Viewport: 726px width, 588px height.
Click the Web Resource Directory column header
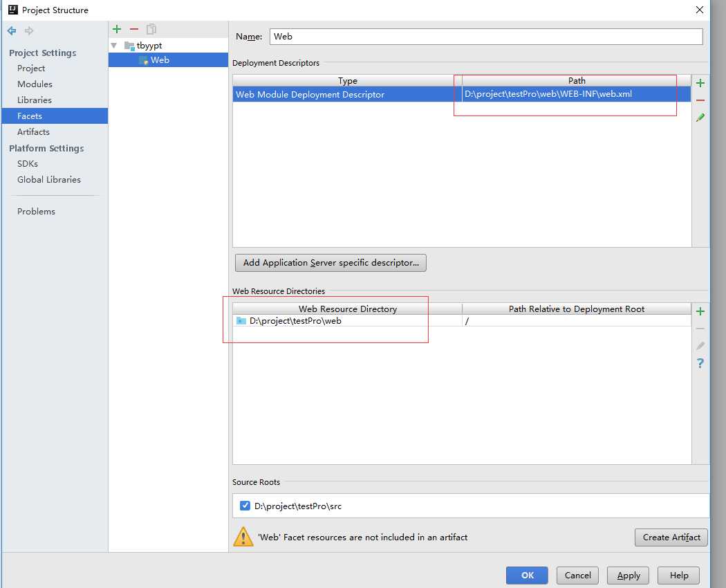click(347, 309)
